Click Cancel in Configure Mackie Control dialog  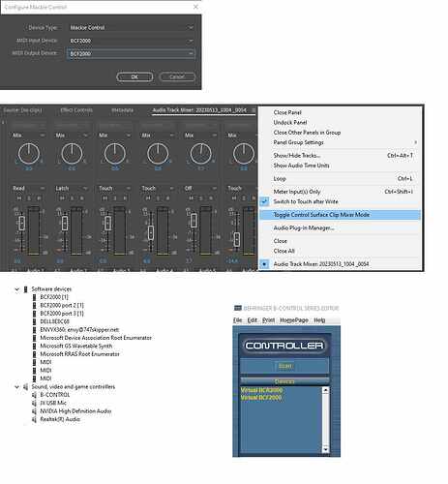pos(177,76)
